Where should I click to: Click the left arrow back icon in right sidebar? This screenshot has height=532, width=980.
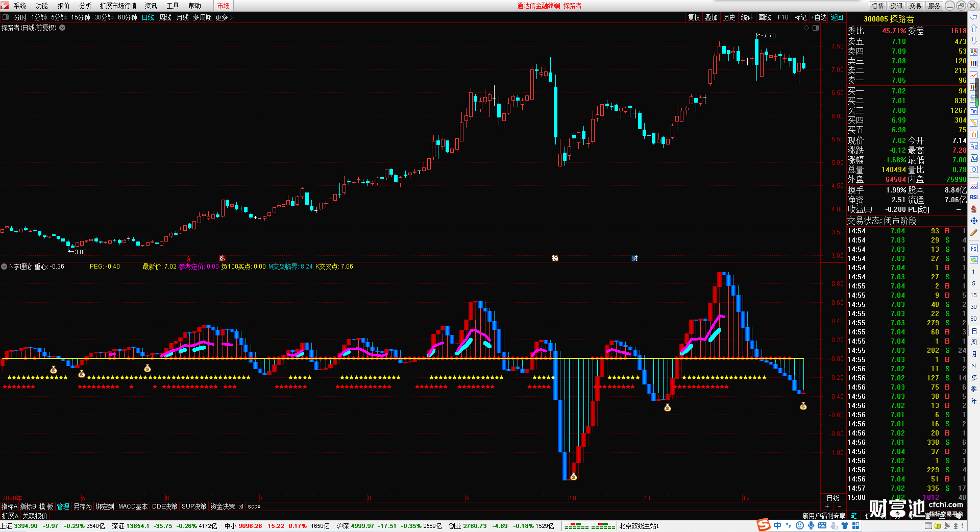click(974, 16)
